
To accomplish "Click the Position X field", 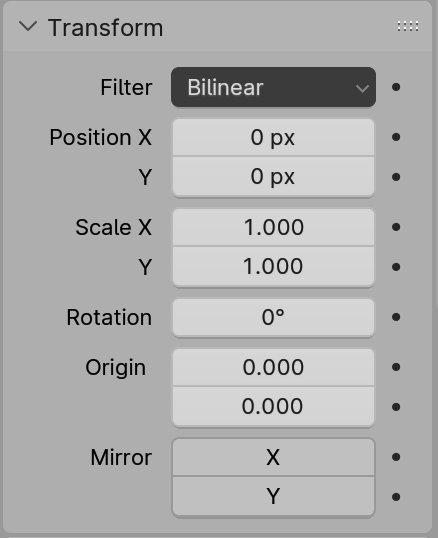I will pos(273,137).
